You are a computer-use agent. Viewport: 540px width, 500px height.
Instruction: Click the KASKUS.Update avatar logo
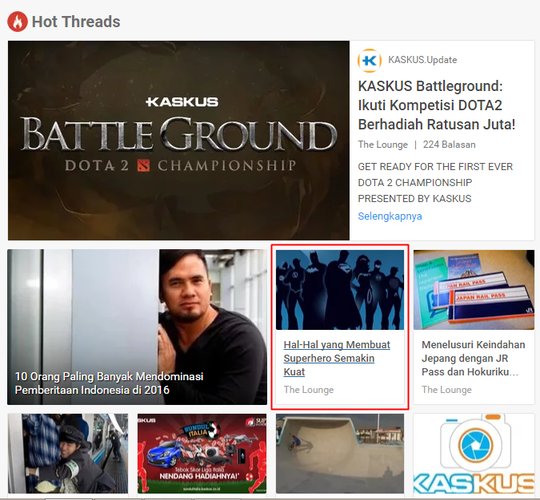(370, 61)
